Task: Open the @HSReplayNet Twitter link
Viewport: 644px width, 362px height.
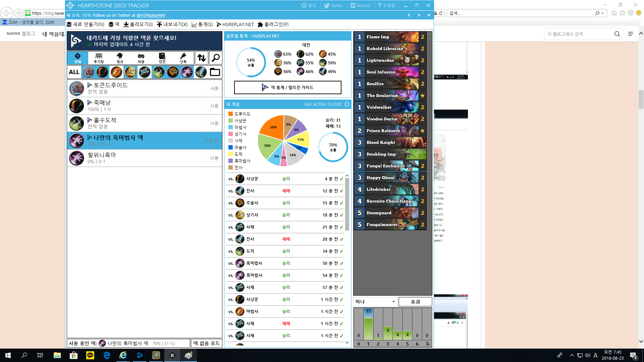Action: coord(151,15)
